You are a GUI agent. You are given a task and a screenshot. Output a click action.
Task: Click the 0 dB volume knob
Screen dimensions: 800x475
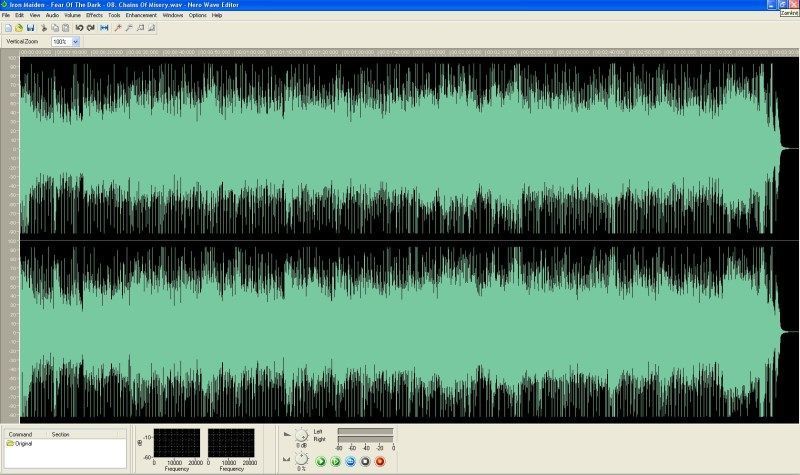302,436
